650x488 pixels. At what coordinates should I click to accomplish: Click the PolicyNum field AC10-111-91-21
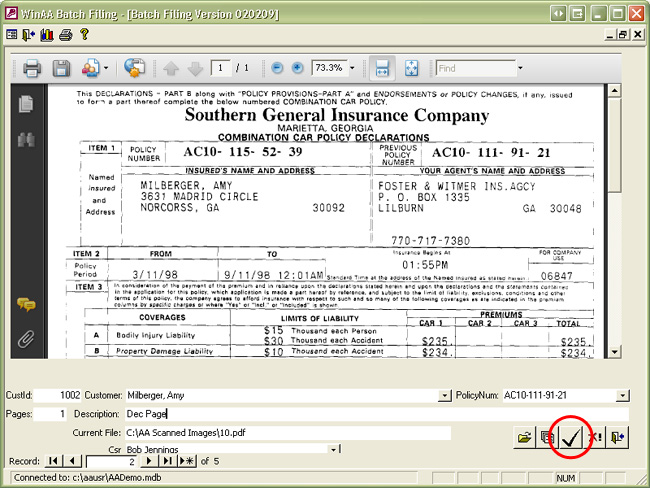tap(559, 395)
